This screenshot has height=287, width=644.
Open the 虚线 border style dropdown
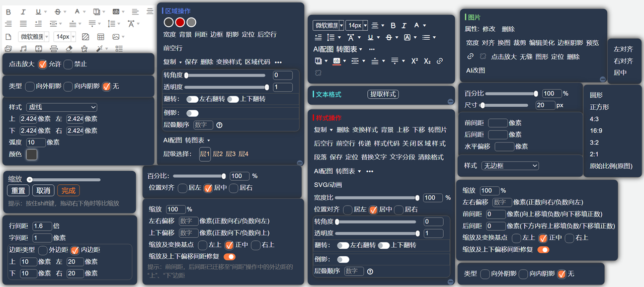coord(62,107)
